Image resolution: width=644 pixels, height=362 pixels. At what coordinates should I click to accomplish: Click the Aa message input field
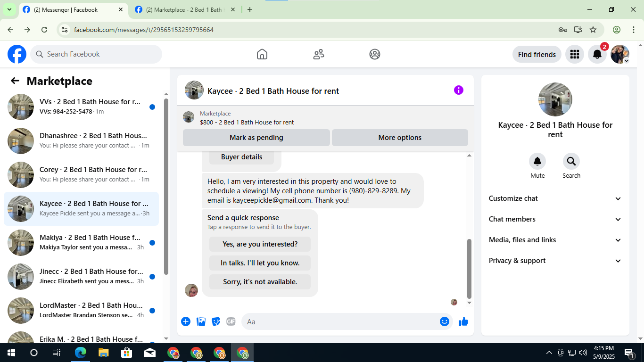point(340,321)
